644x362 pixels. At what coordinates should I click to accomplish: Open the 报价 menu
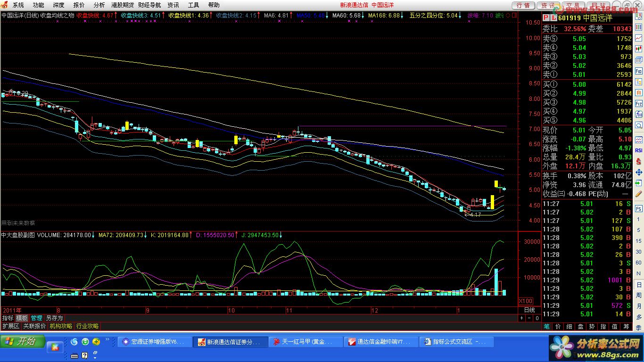(x=79, y=5)
